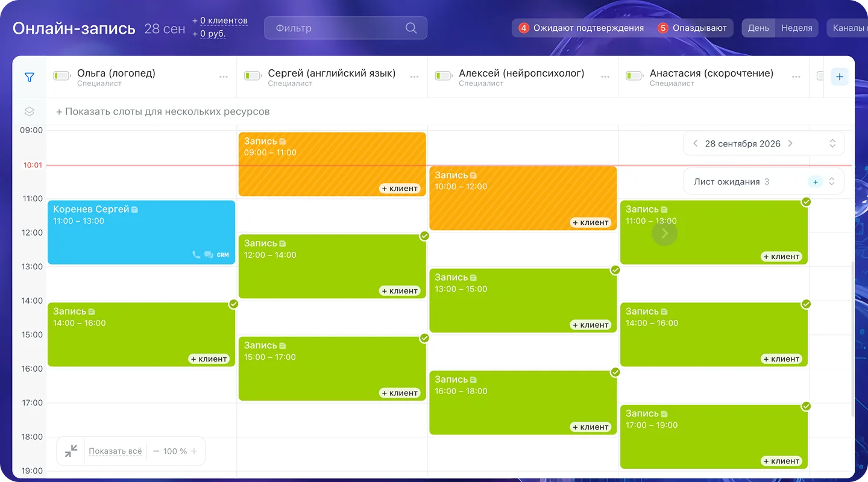Screen dimensions: 868x482
Task: Switch to the День view
Action: [x=758, y=28]
